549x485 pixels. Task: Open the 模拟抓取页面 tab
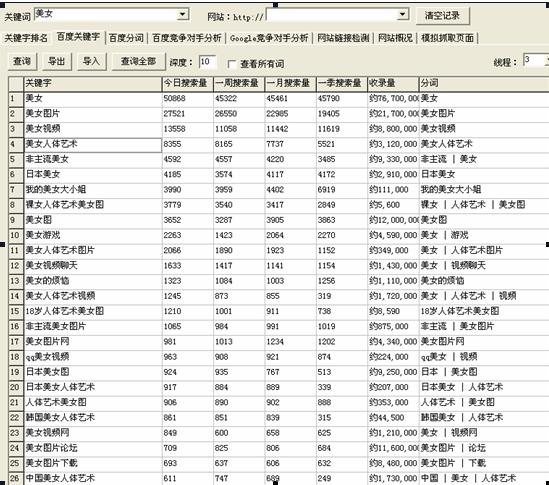(447, 38)
